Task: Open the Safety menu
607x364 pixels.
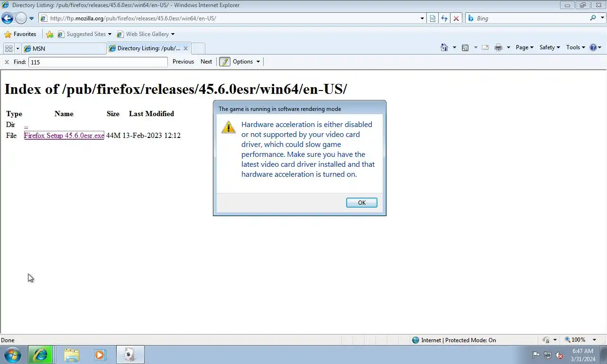Action: tap(550, 47)
